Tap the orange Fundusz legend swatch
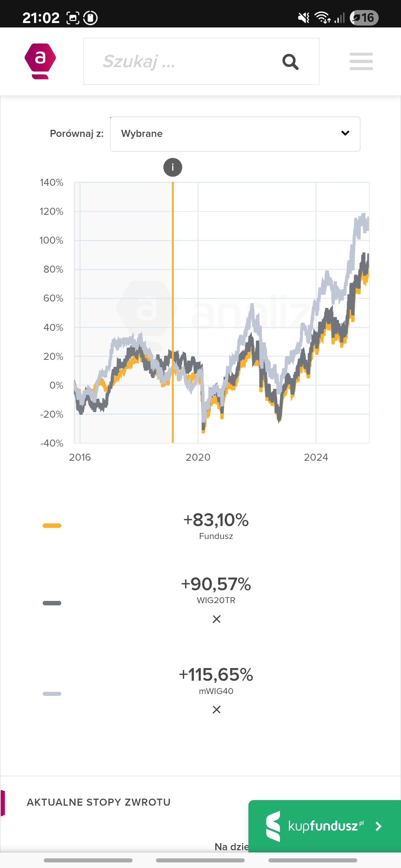Viewport: 401px width, 868px height. (x=52, y=525)
